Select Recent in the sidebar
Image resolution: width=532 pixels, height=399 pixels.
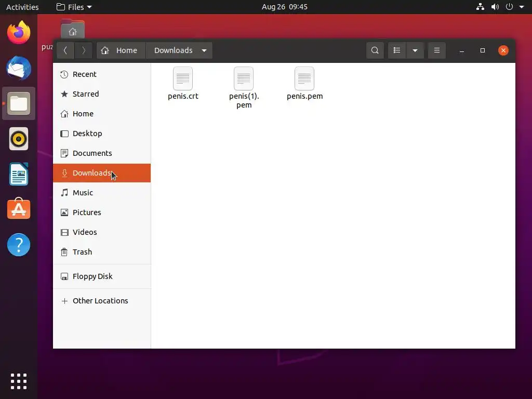102,74
